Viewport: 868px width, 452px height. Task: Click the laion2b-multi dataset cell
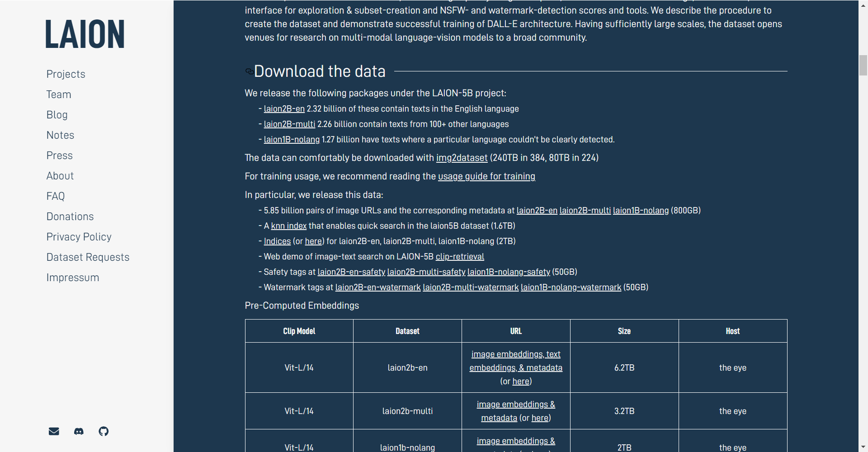coord(407,411)
